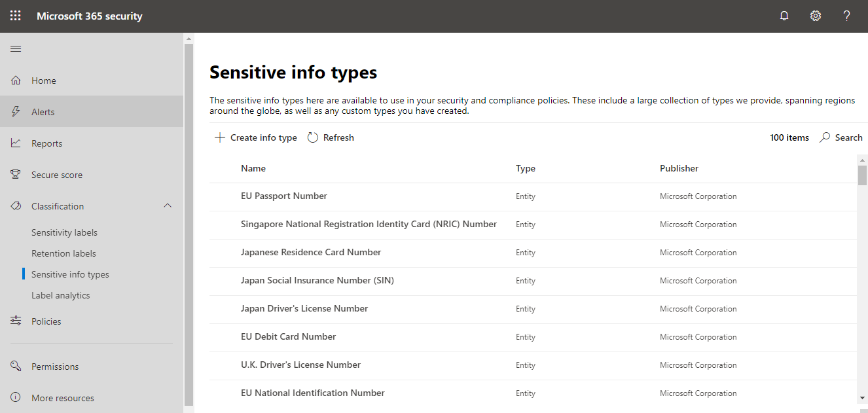
Task: Select the EU Passport Number row
Action: coord(533,196)
